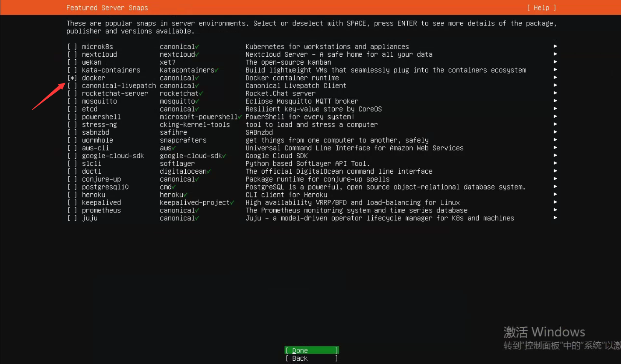
Task: Expand details arrow for wekan row
Action: pyautogui.click(x=555, y=62)
